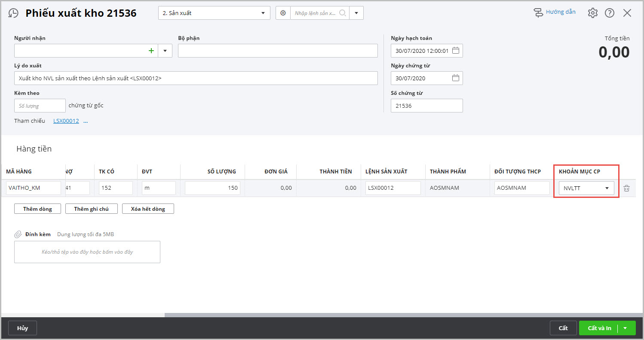Screen dimensions: 644x340
Task: Expand the '2. Sản xuất' type dropdown
Action: 263,13
